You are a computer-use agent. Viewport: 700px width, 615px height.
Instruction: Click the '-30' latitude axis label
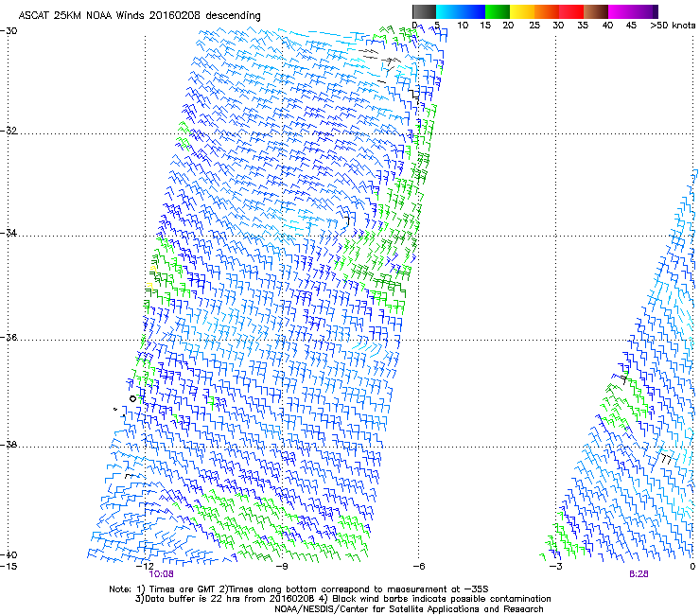(9, 31)
